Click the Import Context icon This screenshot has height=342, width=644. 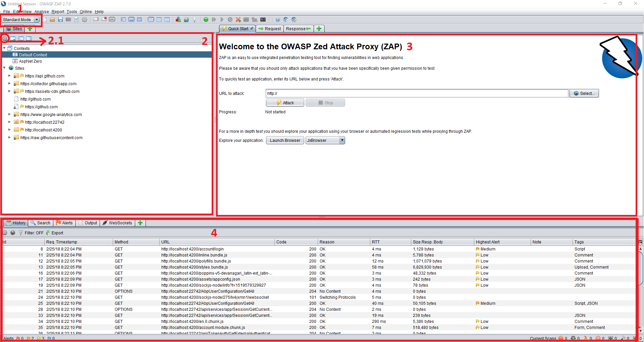pos(21,39)
